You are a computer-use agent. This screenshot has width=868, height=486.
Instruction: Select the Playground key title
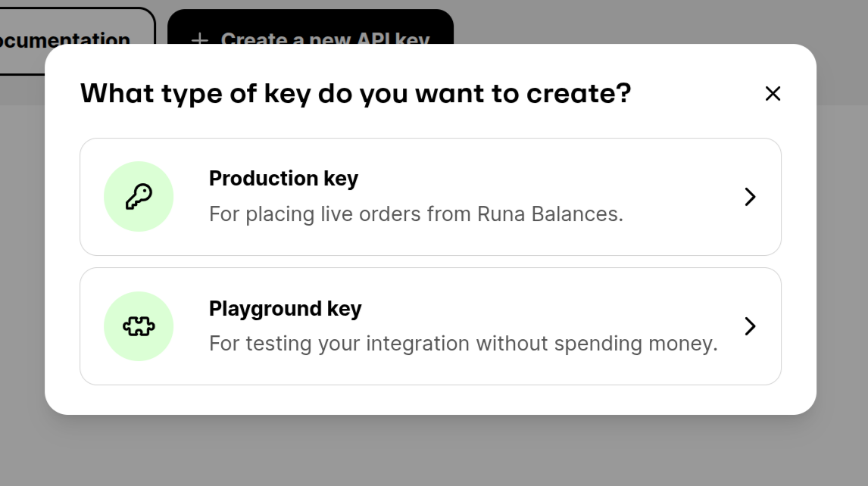pos(285,309)
